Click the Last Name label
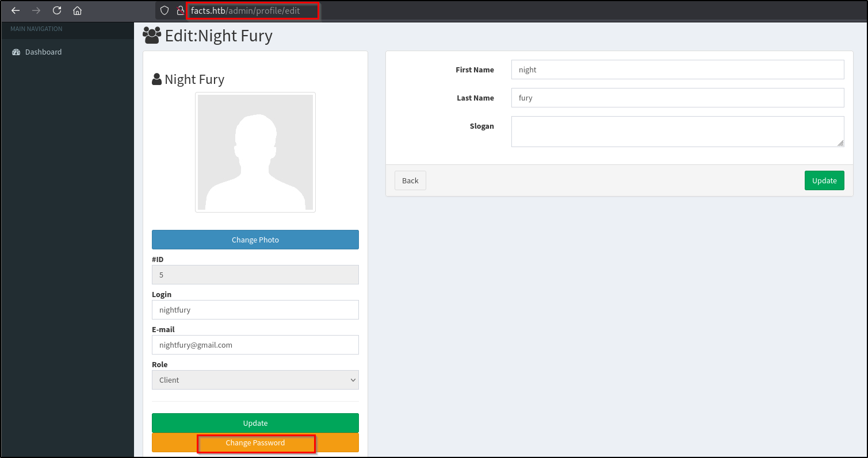Screen dimensions: 868x458 (475, 98)
